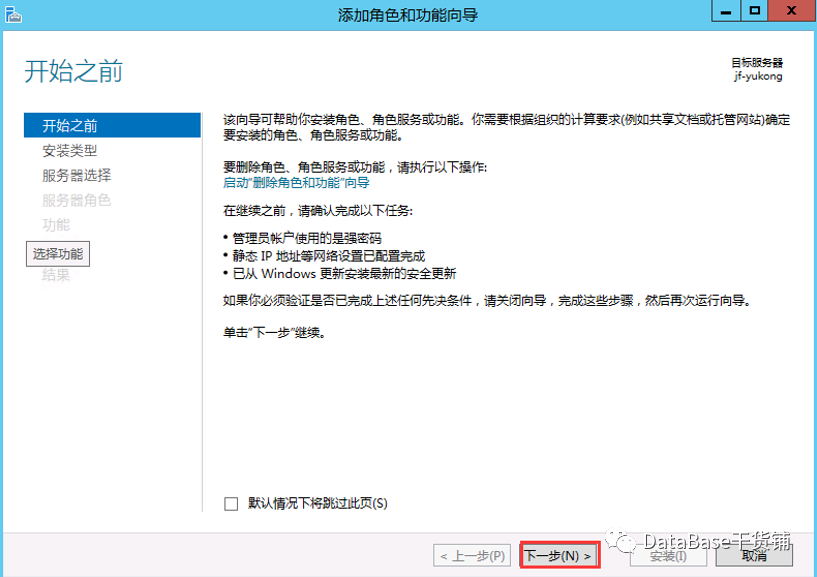Open 服务器选择 step
This screenshot has width=817, height=577.
pyautogui.click(x=77, y=175)
